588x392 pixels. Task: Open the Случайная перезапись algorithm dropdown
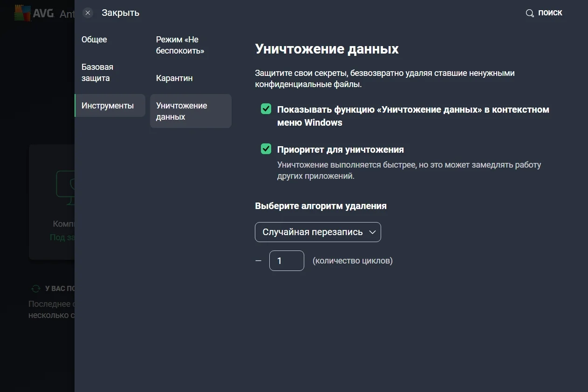point(318,232)
